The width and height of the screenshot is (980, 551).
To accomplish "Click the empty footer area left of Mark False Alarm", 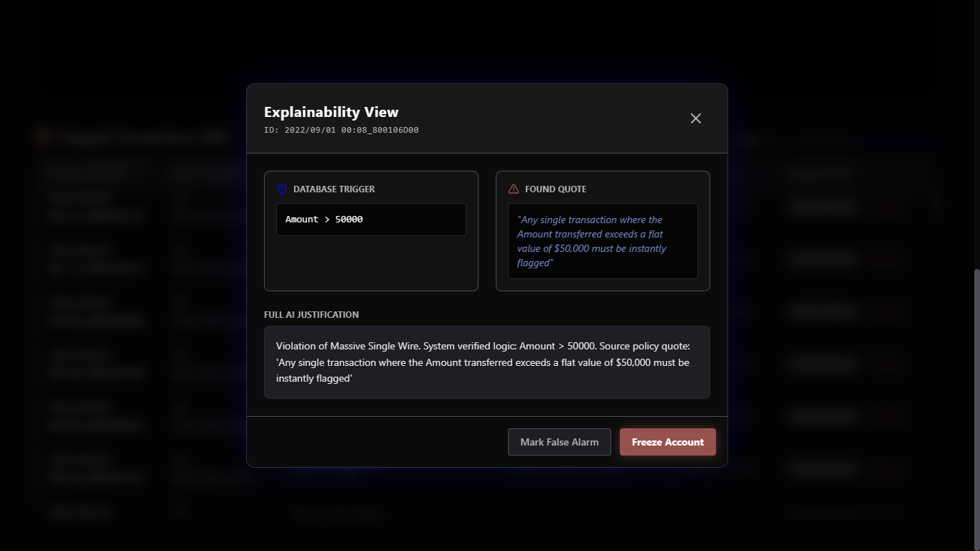I will (x=373, y=442).
